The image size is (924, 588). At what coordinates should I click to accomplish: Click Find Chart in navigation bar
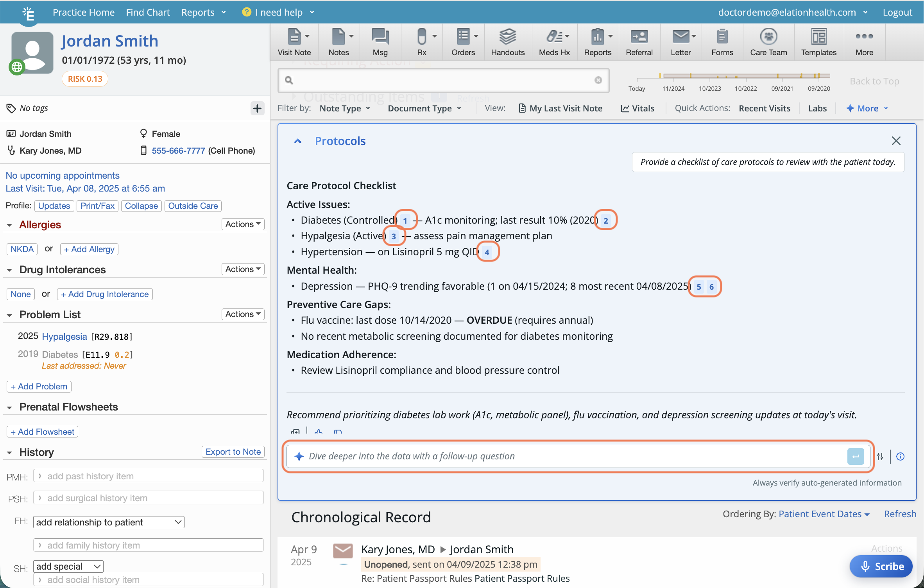(x=148, y=12)
